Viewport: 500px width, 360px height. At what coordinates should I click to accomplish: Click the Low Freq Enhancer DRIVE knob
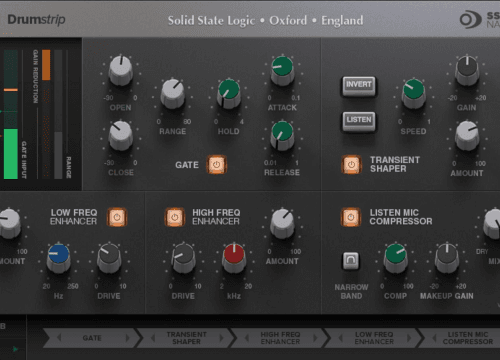(109, 258)
